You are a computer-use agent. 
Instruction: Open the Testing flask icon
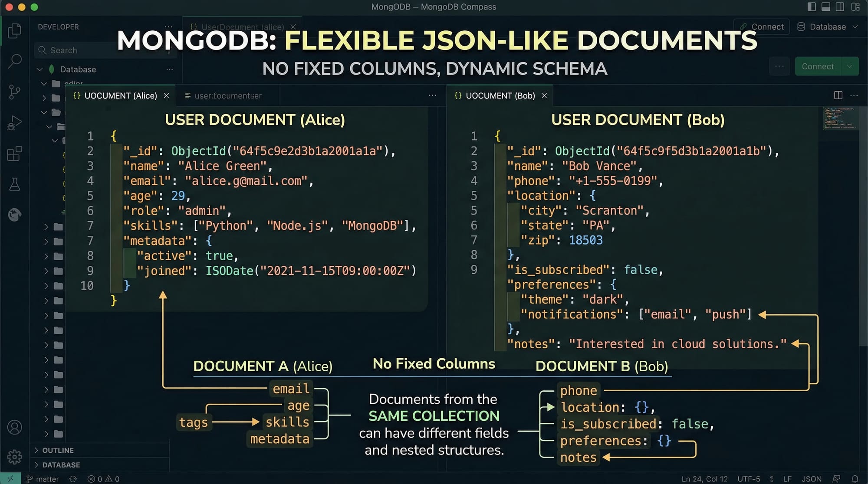click(15, 184)
